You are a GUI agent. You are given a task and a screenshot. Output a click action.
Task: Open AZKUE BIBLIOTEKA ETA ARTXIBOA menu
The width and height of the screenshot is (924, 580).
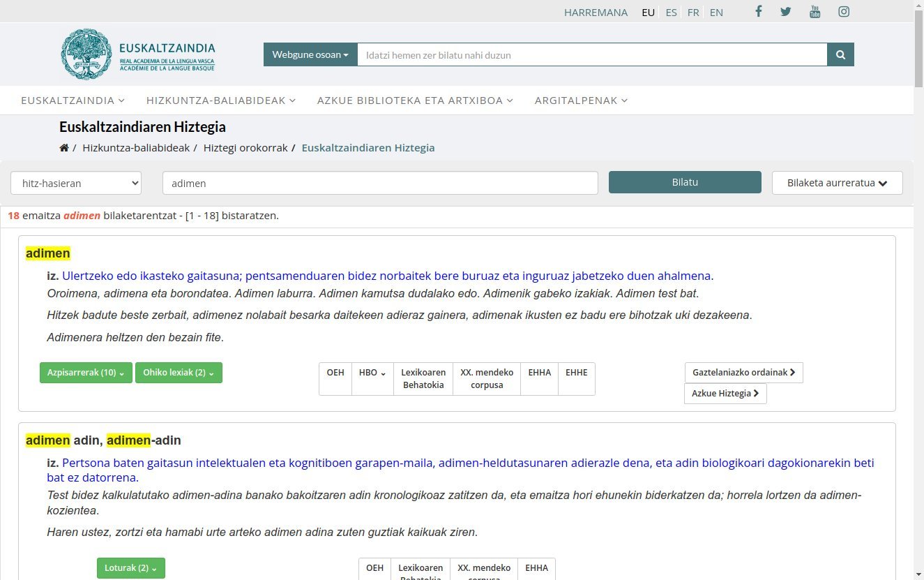[x=415, y=101]
